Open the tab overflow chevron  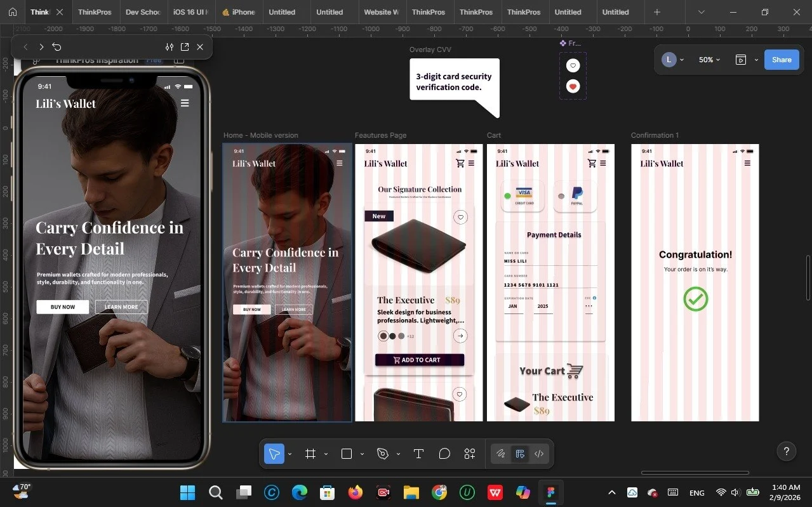702,12
